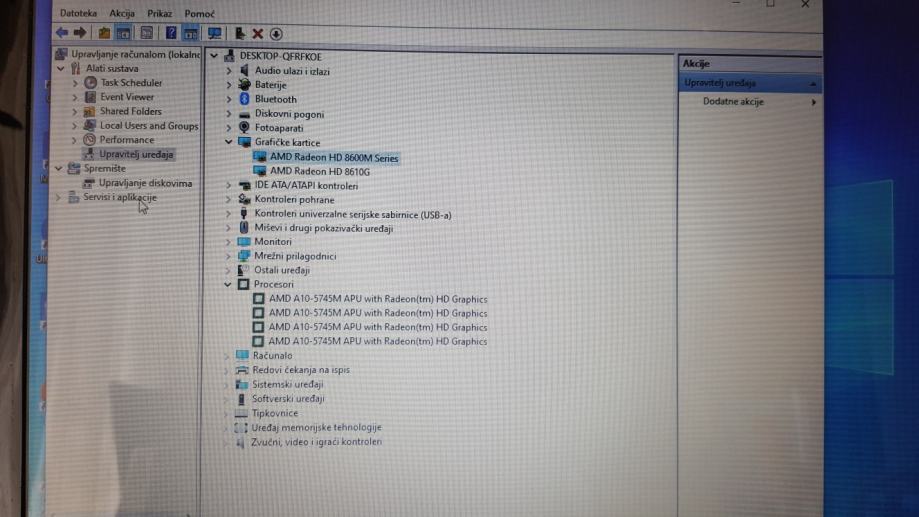Click the Task Scheduler clock icon
Viewport: 919px width, 517px height.
(90, 83)
